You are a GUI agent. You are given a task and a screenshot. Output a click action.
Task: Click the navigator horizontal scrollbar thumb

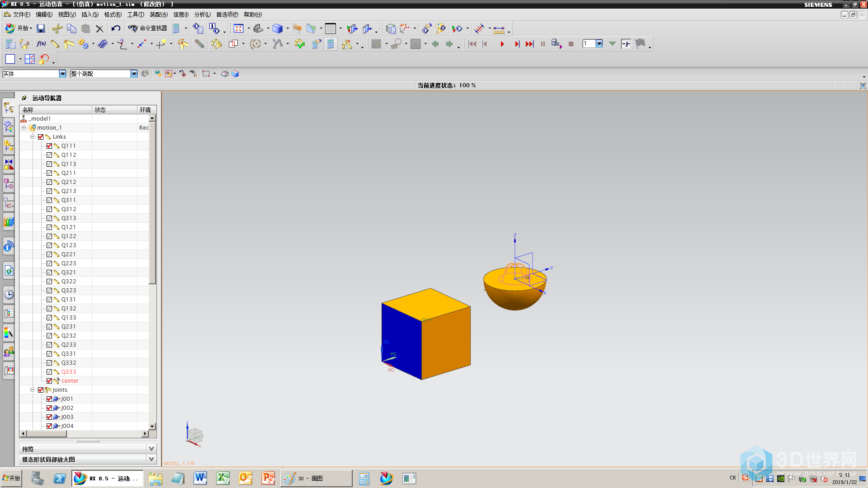(x=47, y=434)
